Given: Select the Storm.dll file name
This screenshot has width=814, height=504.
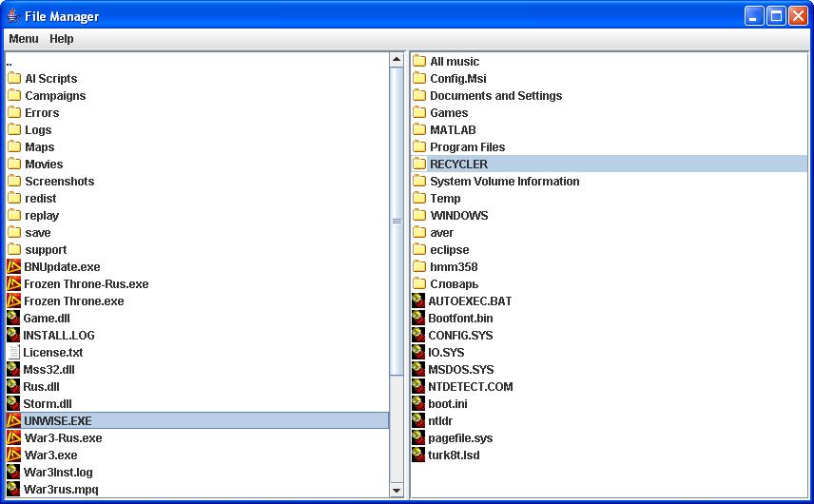Looking at the screenshot, I should tap(48, 404).
